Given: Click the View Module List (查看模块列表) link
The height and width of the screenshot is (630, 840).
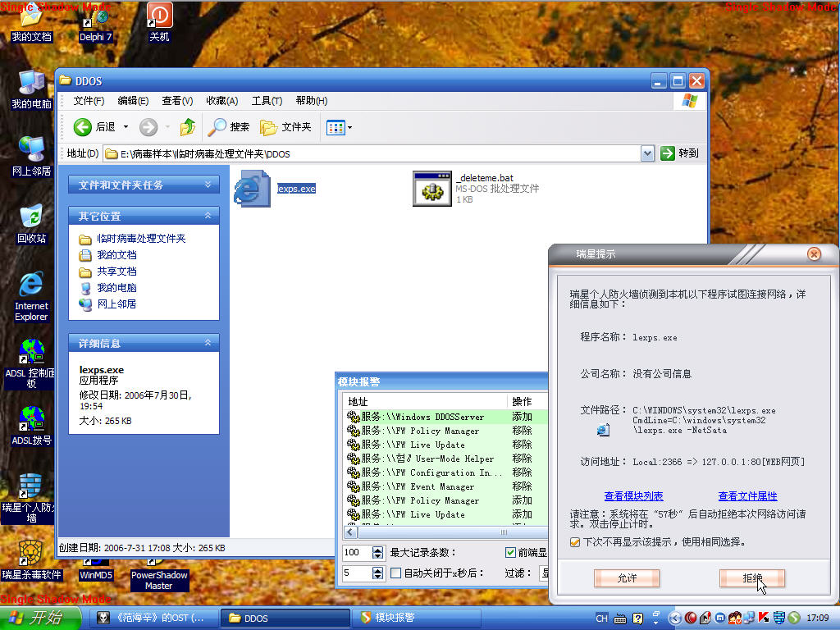Looking at the screenshot, I should coord(634,496).
